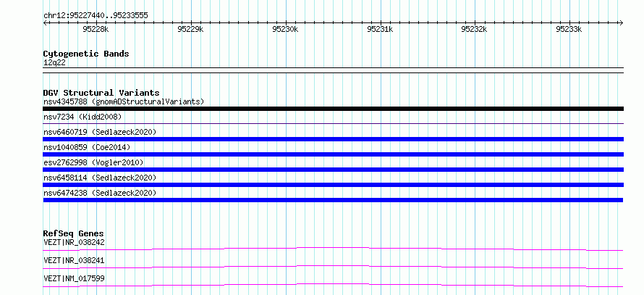Click the blue bar under nsv1040859
Screen dimensions: 644x295
coord(334,154)
